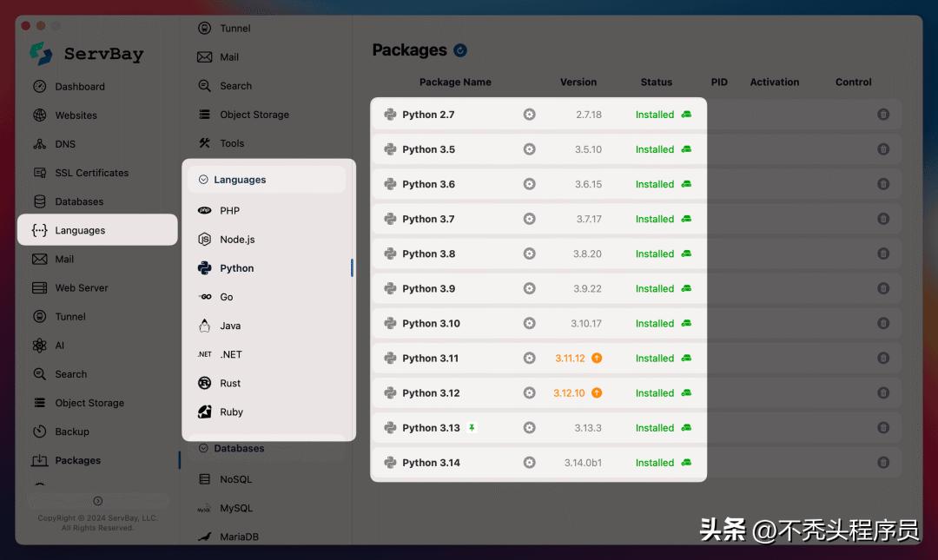Select the Rust language entry

[230, 383]
